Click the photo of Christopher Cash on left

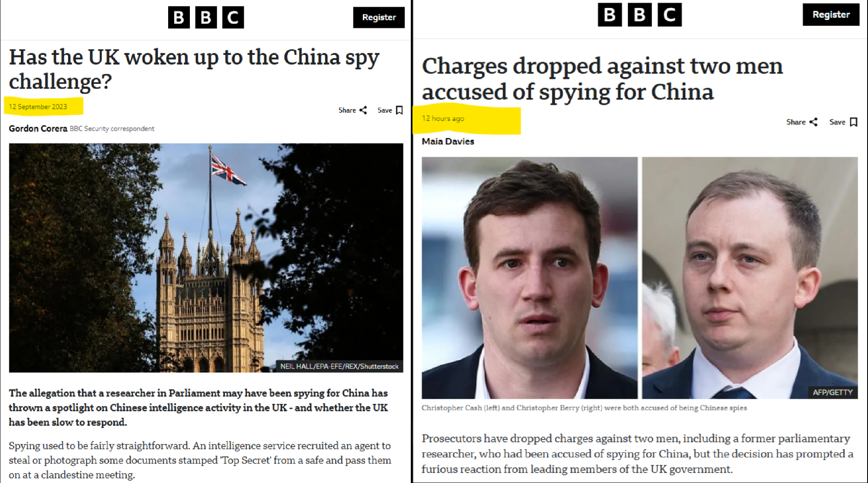(x=530, y=278)
